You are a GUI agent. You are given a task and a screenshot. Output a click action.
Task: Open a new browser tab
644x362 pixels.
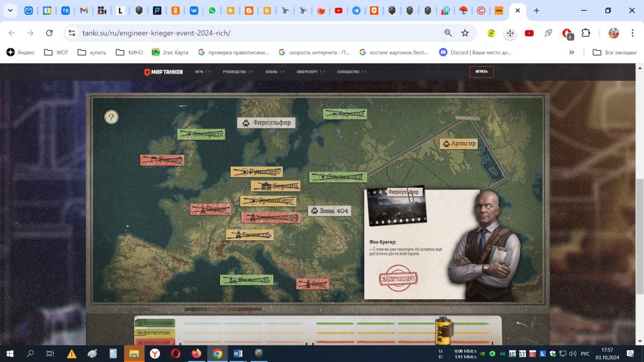click(536, 10)
